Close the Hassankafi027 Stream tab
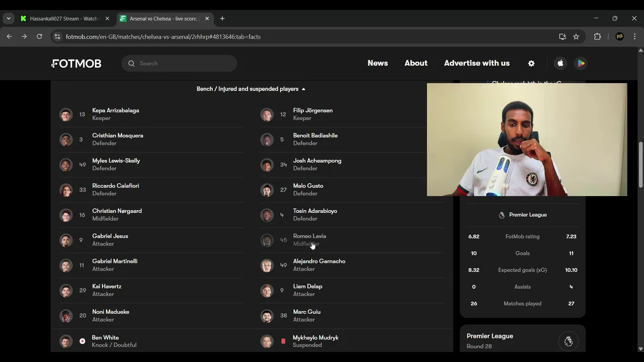 pos(107,19)
